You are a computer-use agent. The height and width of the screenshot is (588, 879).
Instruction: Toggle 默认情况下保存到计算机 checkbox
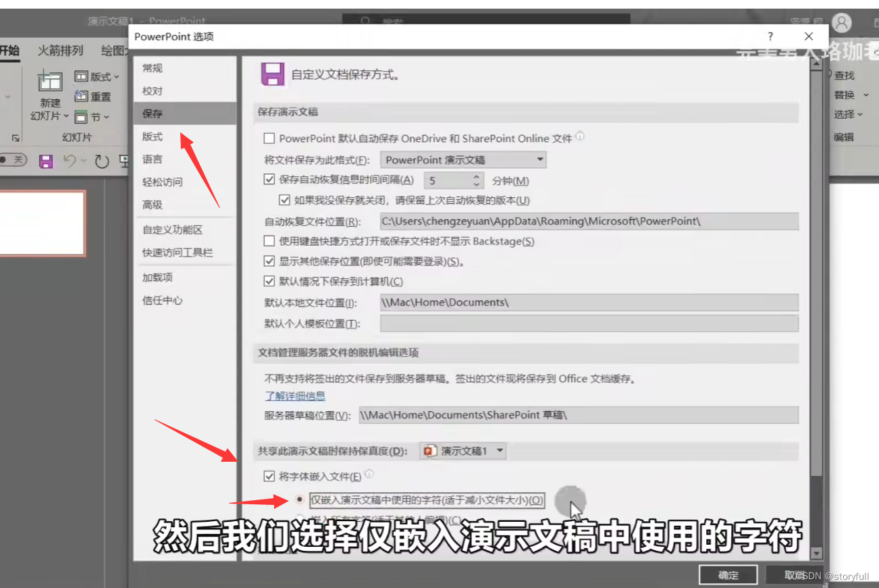tap(269, 282)
